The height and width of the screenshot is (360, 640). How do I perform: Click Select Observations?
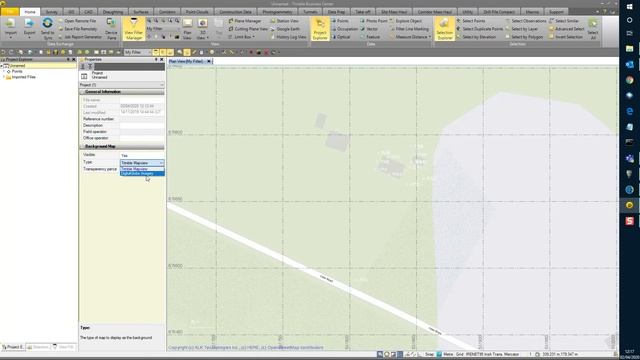click(526, 21)
